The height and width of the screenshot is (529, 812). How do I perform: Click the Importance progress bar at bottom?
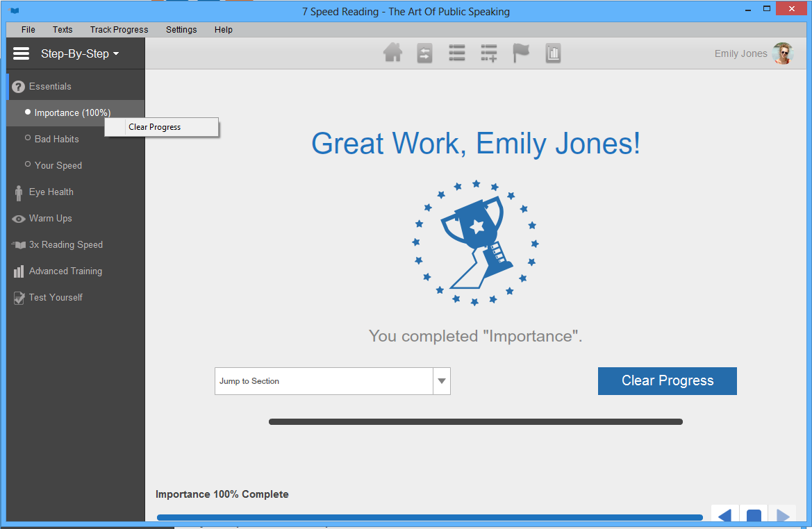pyautogui.click(x=429, y=517)
